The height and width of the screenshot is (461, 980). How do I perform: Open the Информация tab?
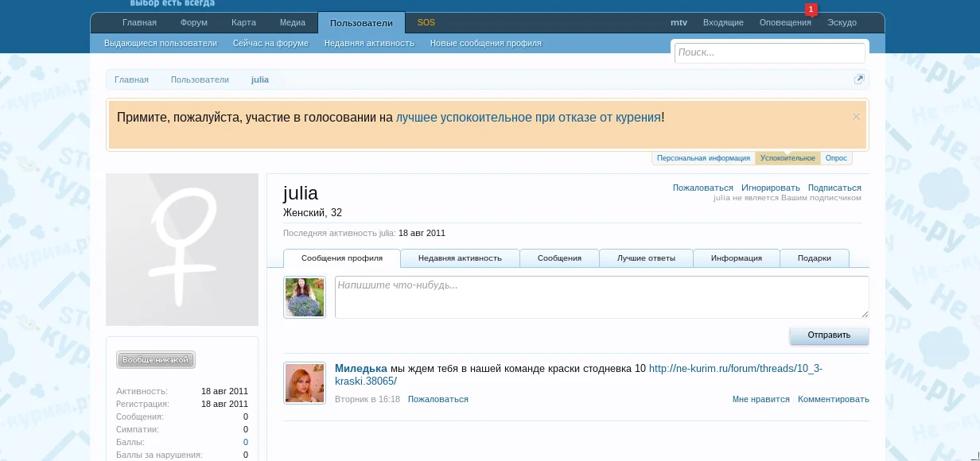[736, 258]
